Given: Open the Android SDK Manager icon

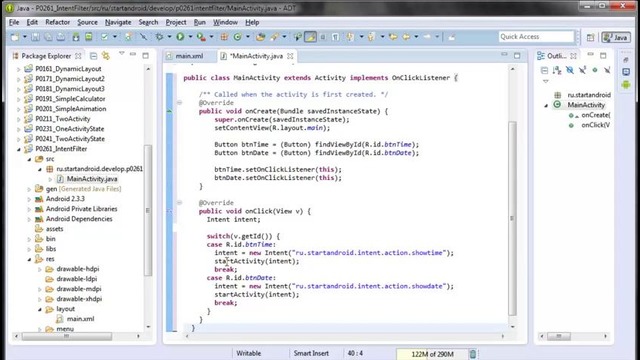Looking at the screenshot, I should point(76,37).
